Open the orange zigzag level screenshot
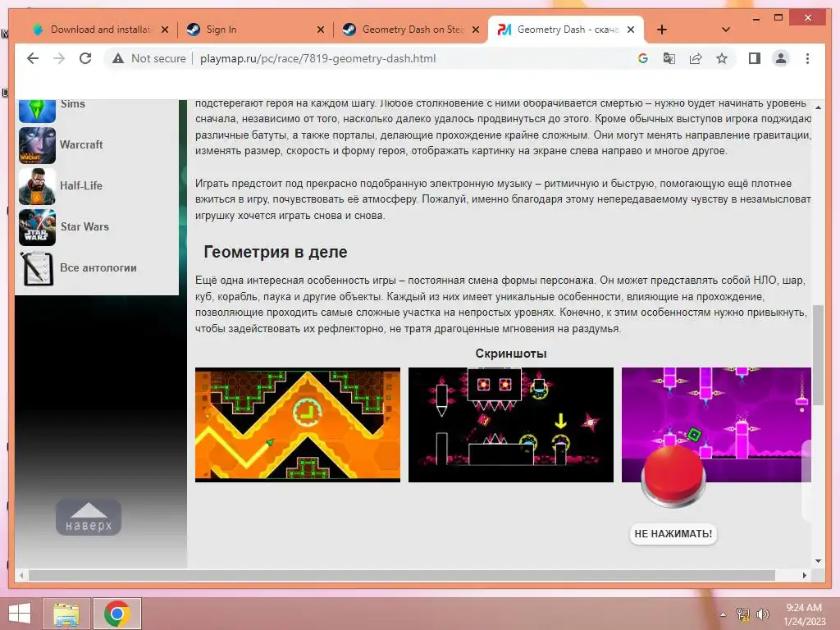The image size is (840, 630). pos(297,425)
